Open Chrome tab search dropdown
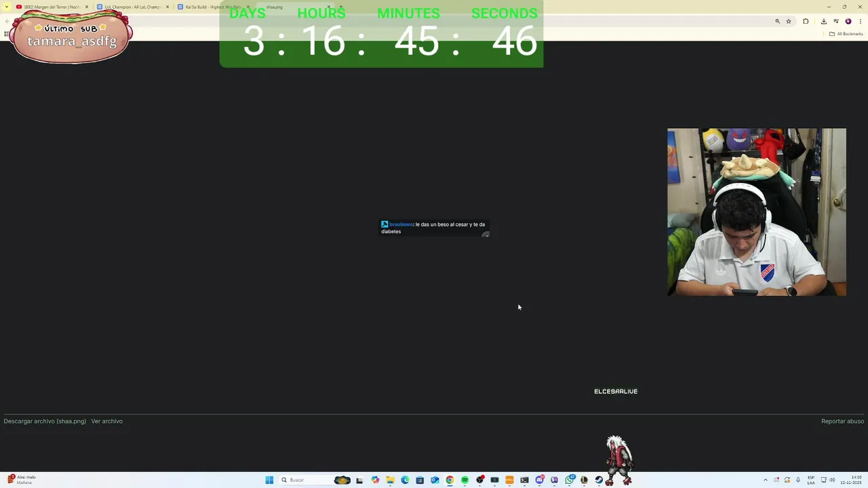Screen dimensions: 868x488 tap(8, 7)
